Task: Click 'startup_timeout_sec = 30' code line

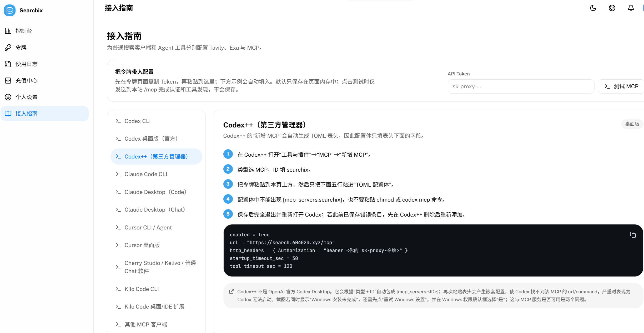Action: [264, 258]
